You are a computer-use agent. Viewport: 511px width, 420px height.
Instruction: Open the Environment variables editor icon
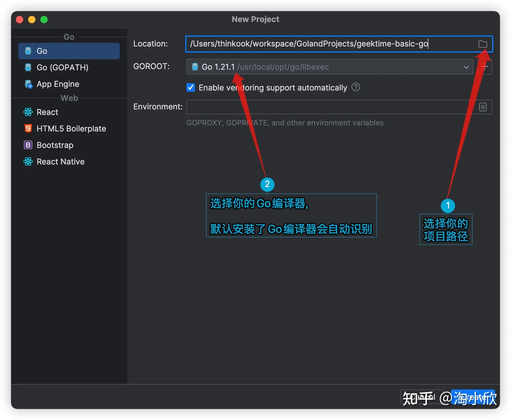(483, 107)
